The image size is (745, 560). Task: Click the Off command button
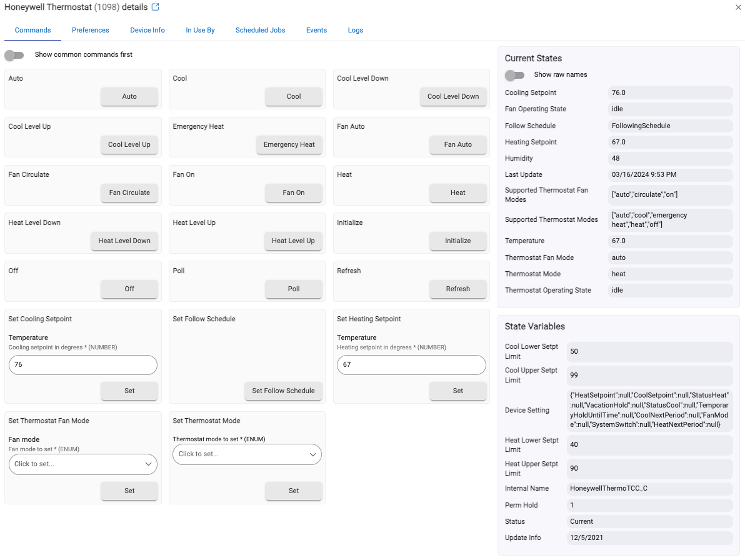[129, 289]
